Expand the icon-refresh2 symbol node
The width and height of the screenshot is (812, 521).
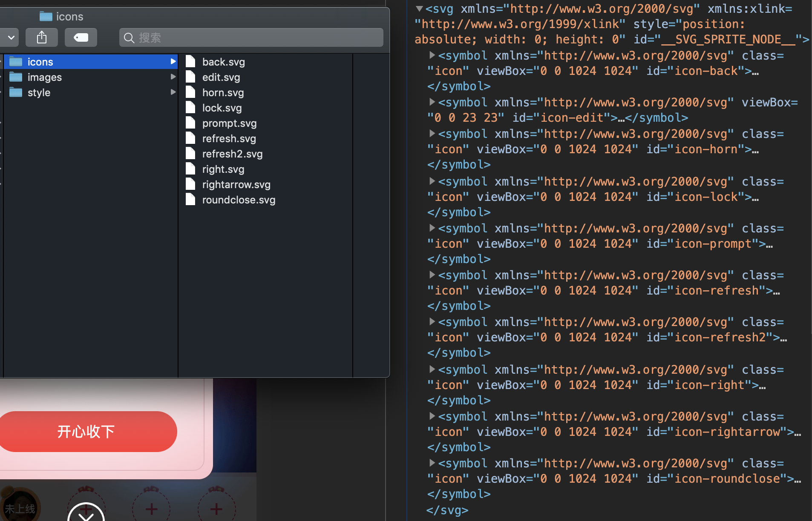(x=432, y=321)
